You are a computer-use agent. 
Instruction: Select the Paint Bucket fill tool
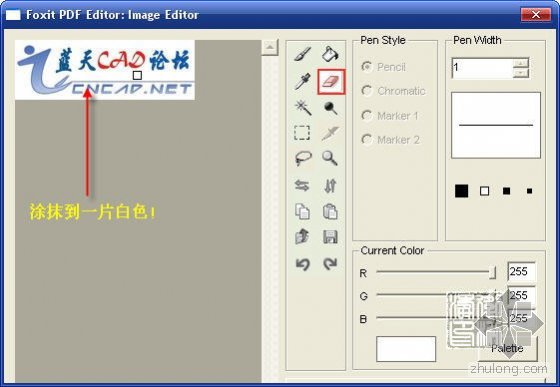pyautogui.click(x=330, y=54)
